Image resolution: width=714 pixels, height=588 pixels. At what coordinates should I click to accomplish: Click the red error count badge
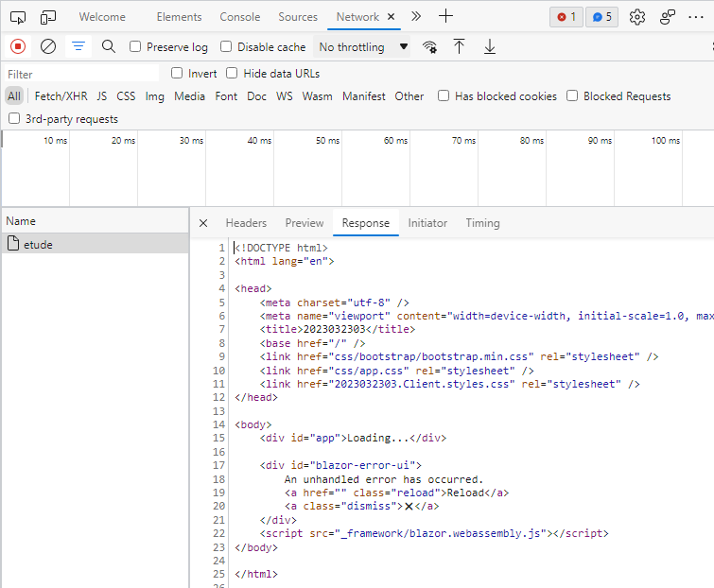click(x=566, y=17)
